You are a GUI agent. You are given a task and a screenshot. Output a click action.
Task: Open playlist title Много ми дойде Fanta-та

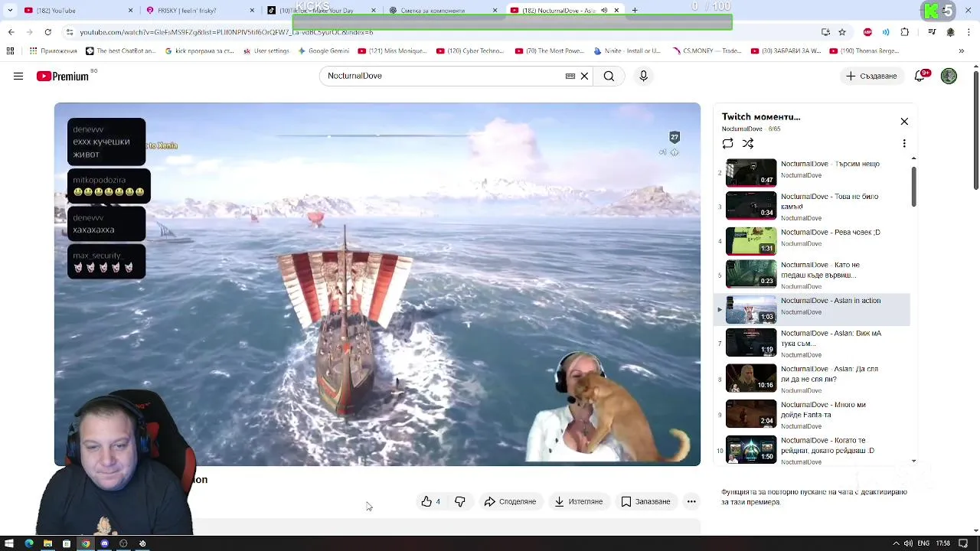click(823, 409)
